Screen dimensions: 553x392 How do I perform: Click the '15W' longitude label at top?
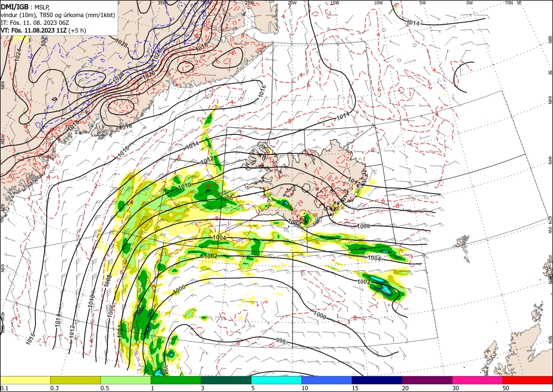coord(335,3)
